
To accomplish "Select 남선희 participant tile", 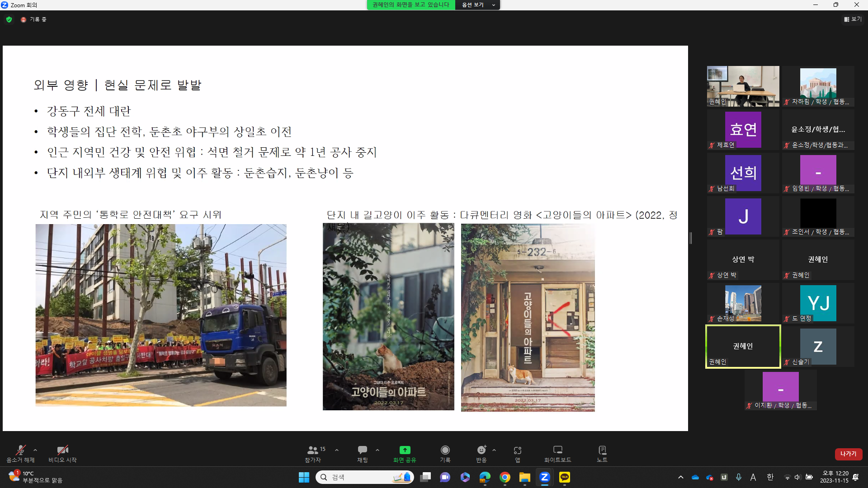I will click(x=743, y=173).
